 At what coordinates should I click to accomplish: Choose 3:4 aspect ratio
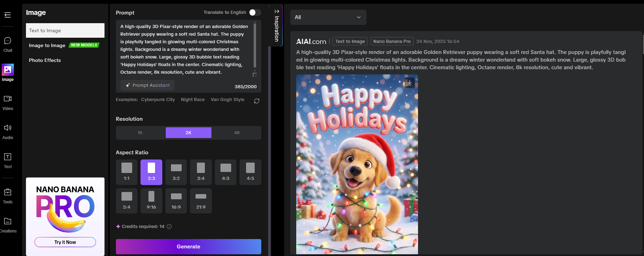(201, 172)
